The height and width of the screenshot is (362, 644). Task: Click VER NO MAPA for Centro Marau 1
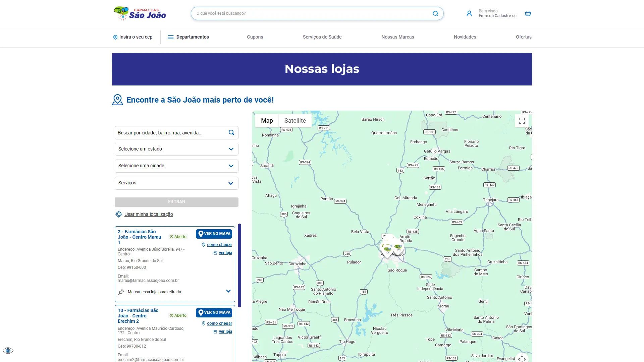pyautogui.click(x=214, y=234)
